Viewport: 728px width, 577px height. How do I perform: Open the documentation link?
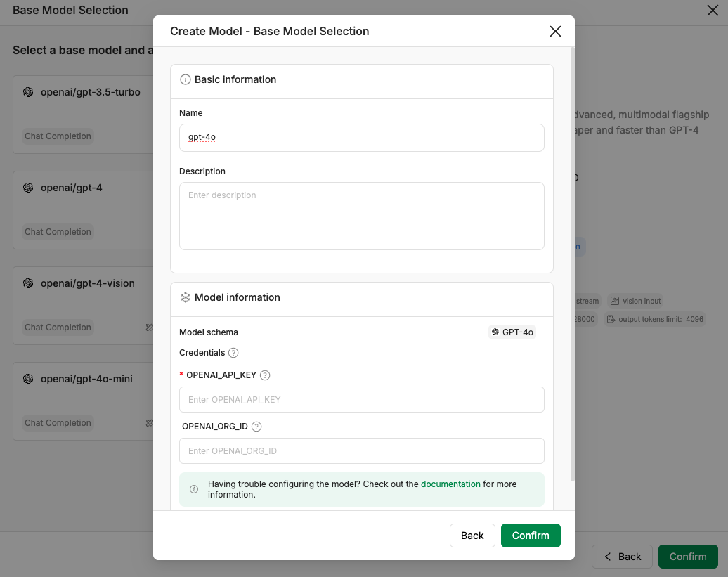tap(450, 484)
